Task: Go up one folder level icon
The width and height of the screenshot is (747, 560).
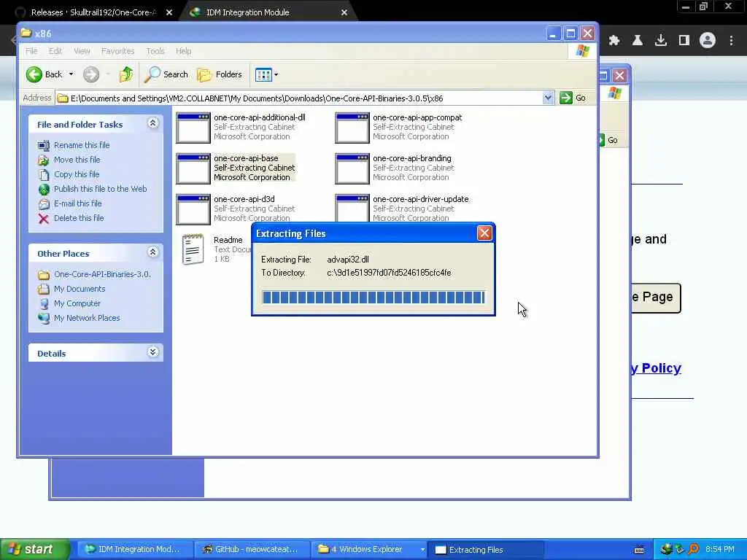Action: point(126,74)
